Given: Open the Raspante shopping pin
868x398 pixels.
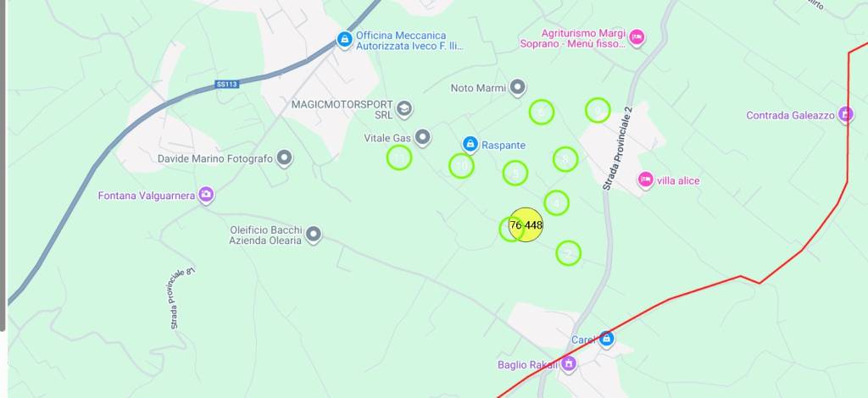Looking at the screenshot, I should (x=470, y=144).
